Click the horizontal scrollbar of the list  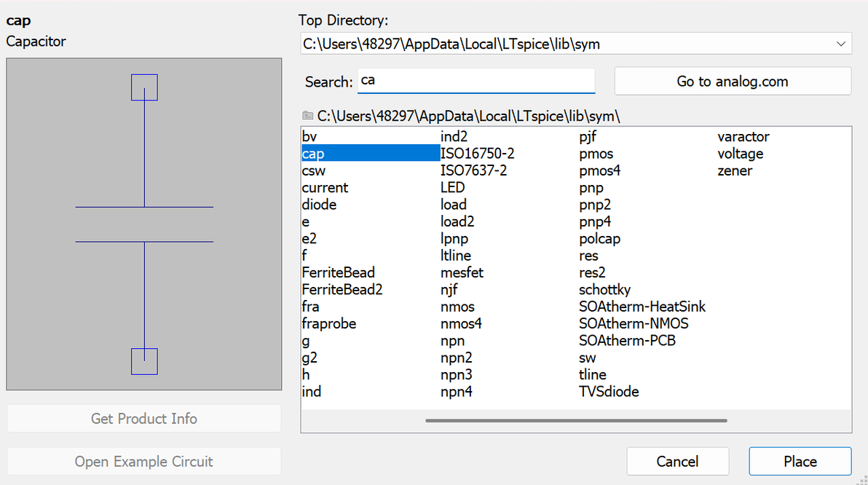[x=575, y=420]
